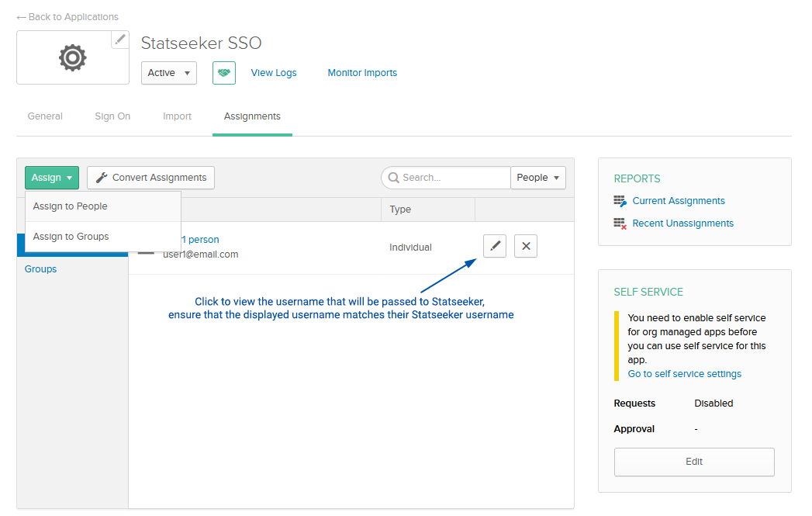Click the Self Service Edit button

pyautogui.click(x=694, y=462)
